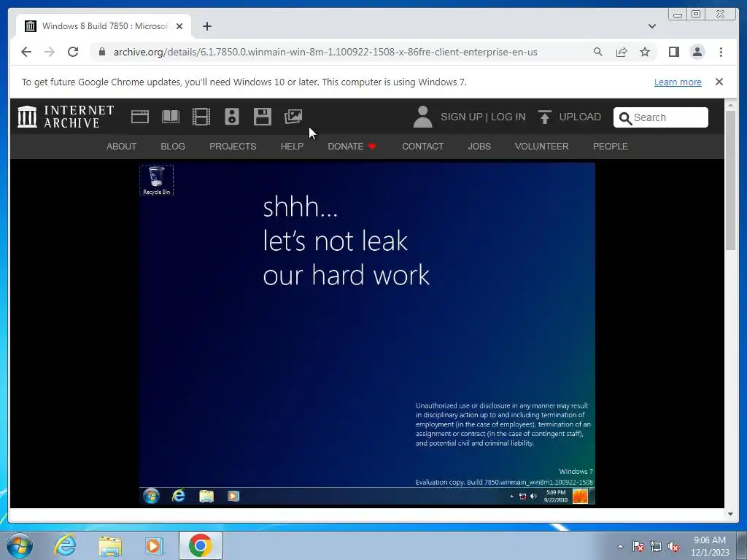Open the Software floppy disk icon
This screenshot has height=560, width=747.
[262, 117]
